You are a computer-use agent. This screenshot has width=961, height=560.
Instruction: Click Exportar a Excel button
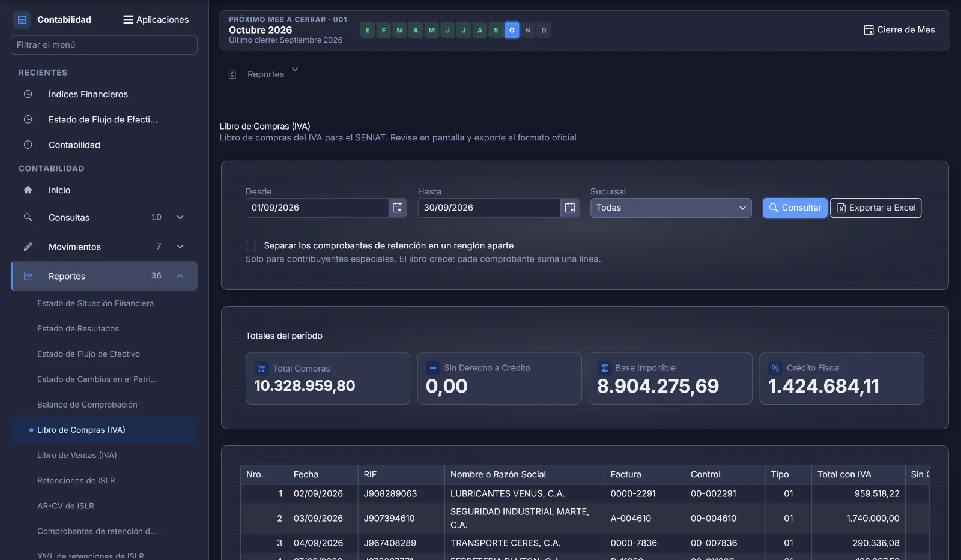coord(876,208)
